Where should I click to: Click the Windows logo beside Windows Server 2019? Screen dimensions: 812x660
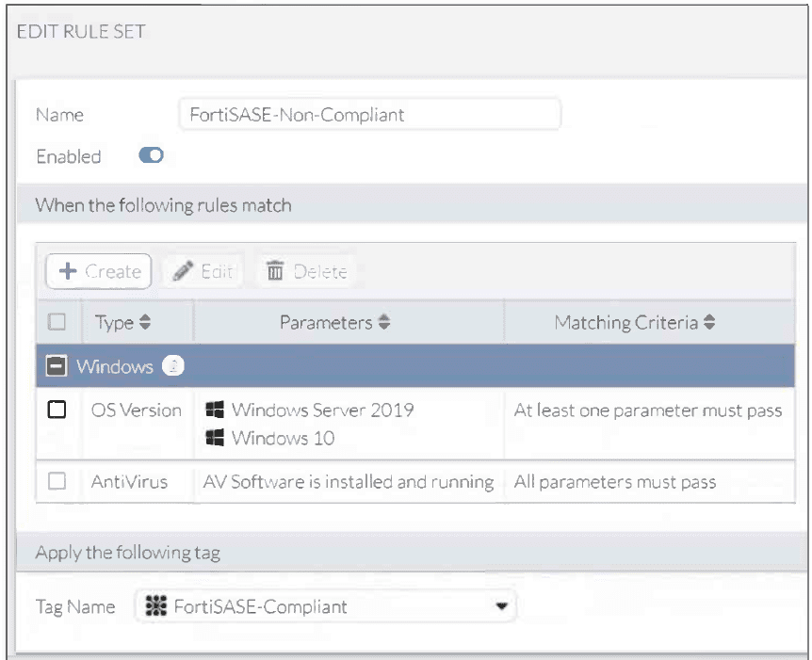point(215,410)
